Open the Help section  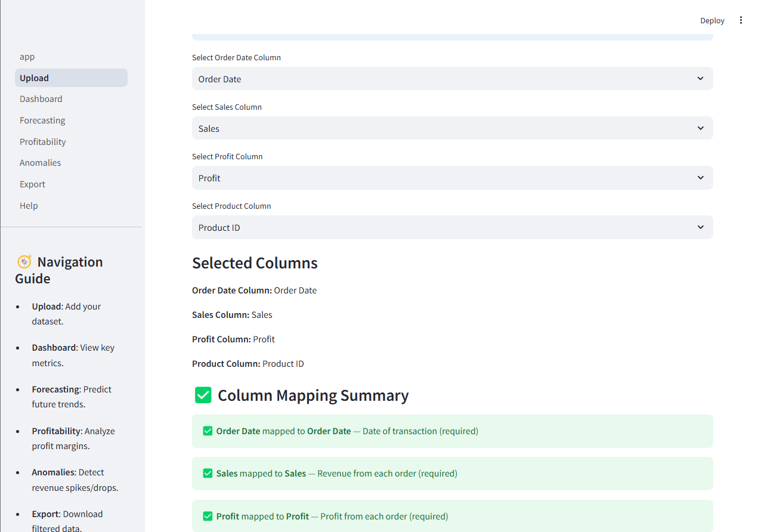pos(29,205)
